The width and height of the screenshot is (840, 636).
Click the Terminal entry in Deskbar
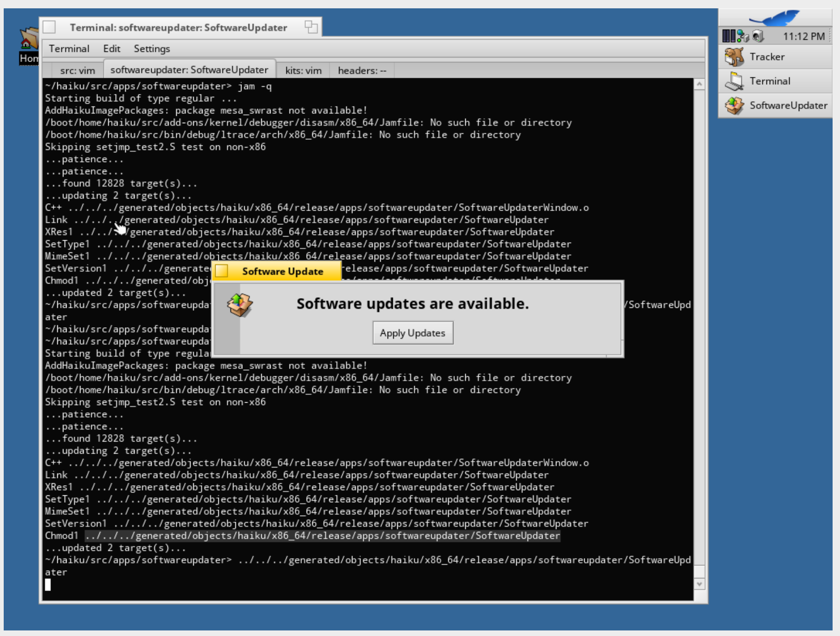tap(775, 81)
